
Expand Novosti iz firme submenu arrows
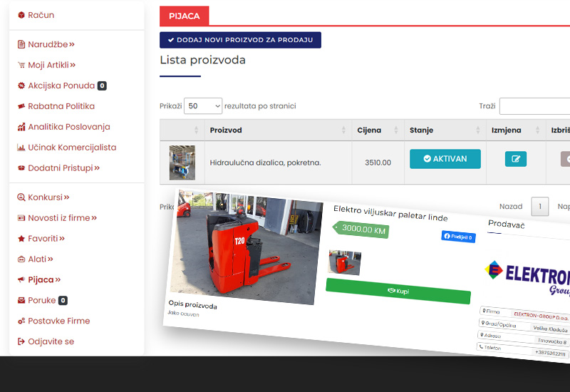point(94,218)
